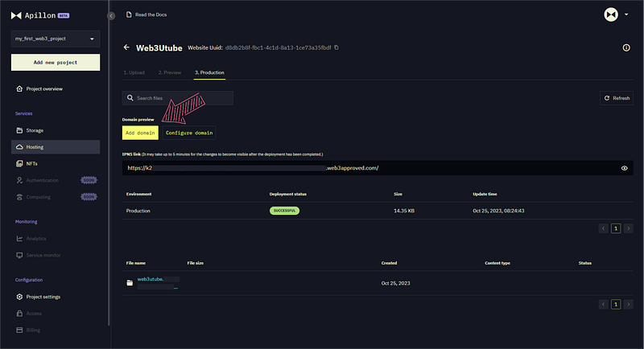Click the Project settings gear icon

(x=19, y=297)
